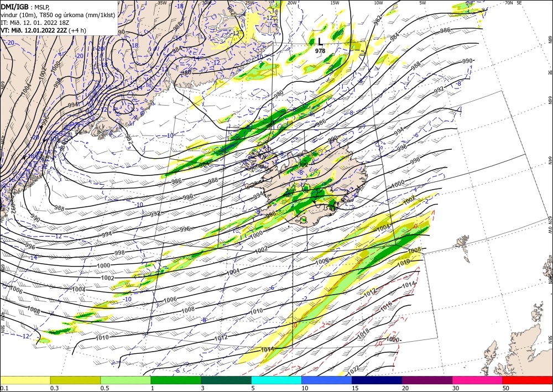The height and width of the screenshot is (392, 553).
Task: Click the '35W' longitude label
Action: coord(162,3)
